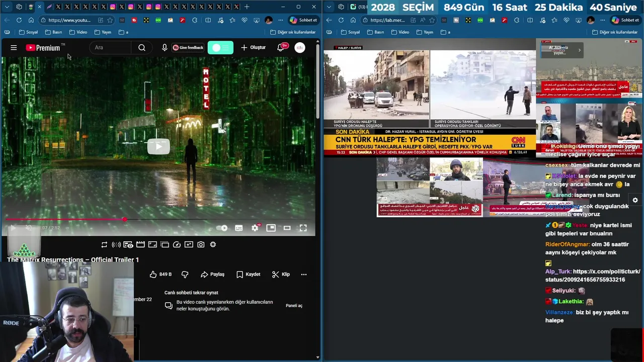Toggle subtitles in video player

[239, 228]
